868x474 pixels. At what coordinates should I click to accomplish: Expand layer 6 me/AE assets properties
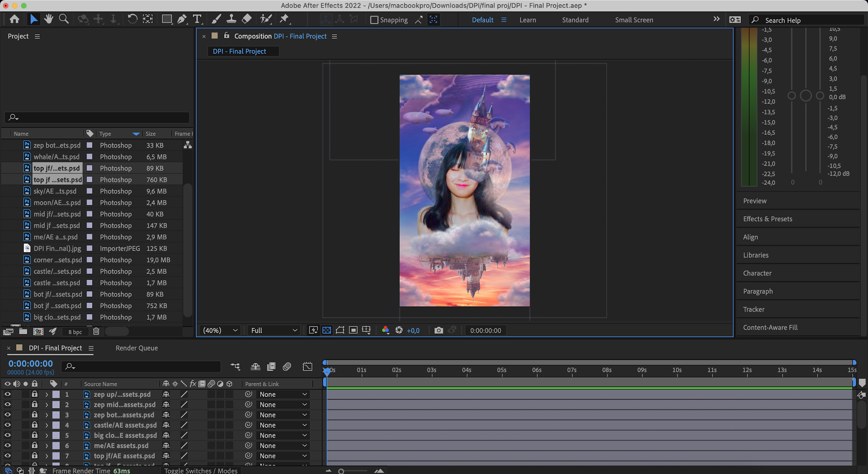(x=46, y=446)
